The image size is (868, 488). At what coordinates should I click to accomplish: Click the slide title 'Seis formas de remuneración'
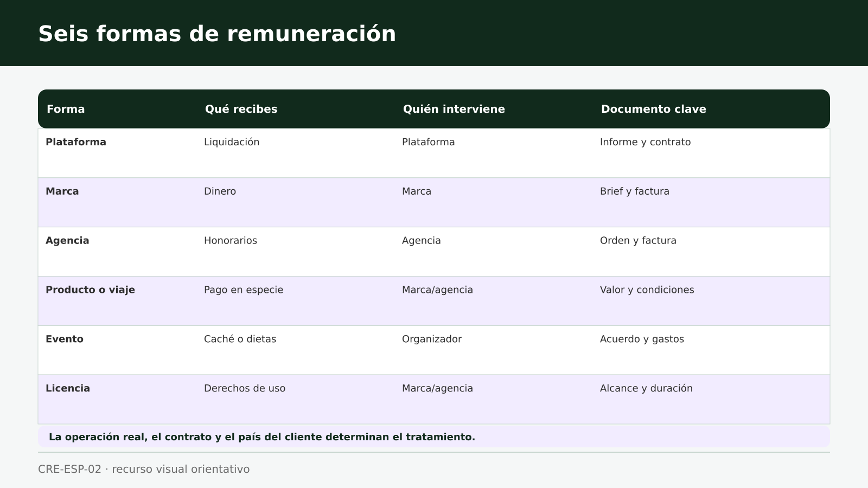click(217, 34)
